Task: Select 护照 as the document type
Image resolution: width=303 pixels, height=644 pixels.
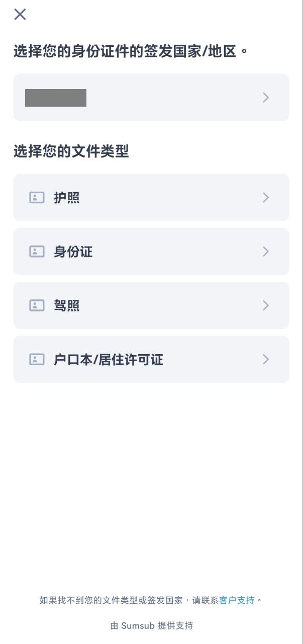Action: [x=151, y=198]
